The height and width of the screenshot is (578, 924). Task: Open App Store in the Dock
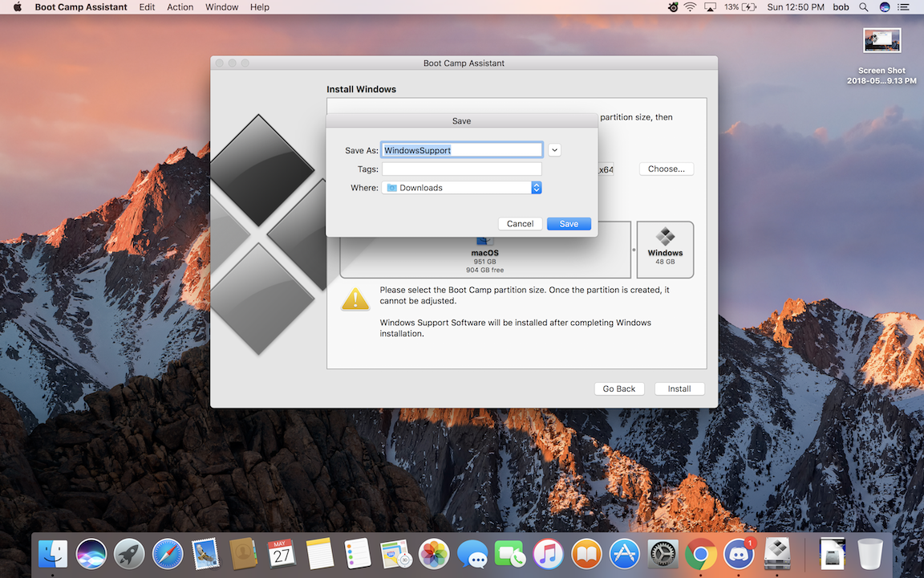(x=625, y=555)
